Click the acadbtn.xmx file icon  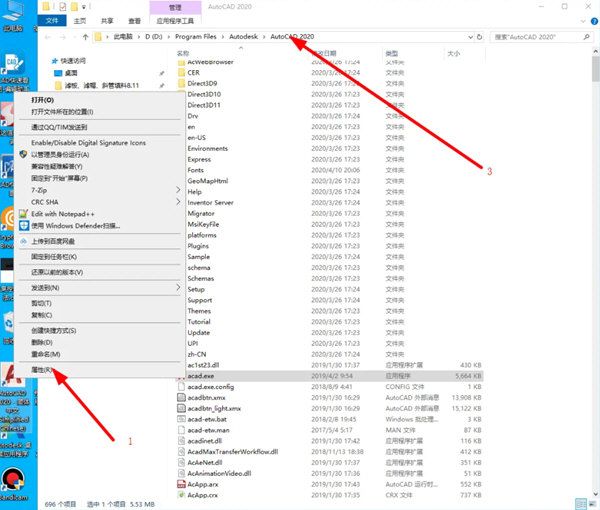tap(181, 398)
